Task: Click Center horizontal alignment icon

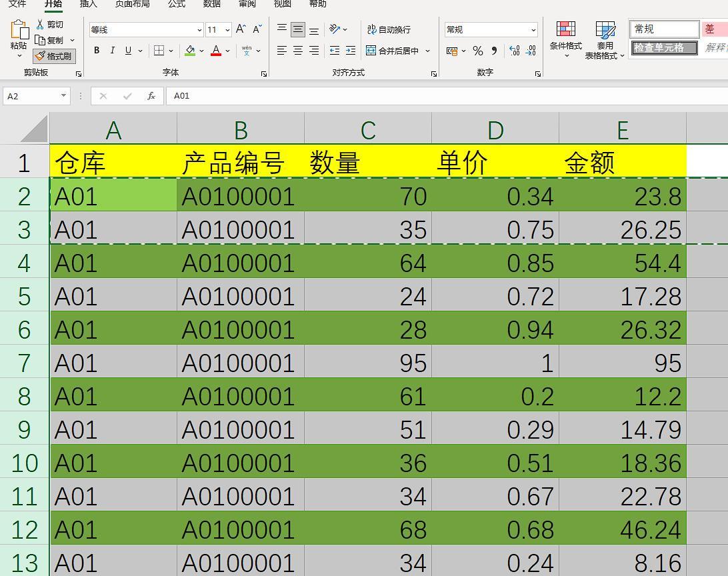Action: coord(297,51)
